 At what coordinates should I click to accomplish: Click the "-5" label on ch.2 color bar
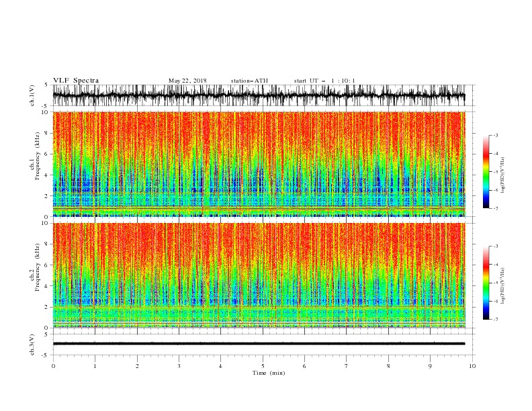tap(496, 283)
